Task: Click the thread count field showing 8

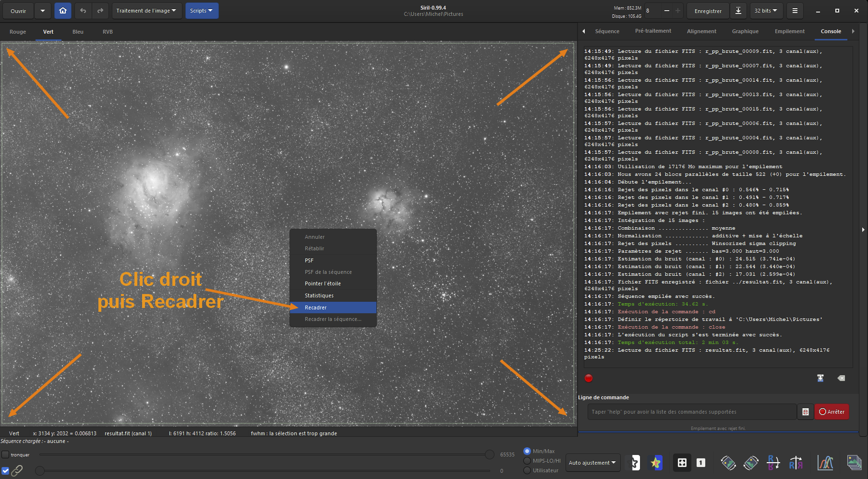Action: [652, 11]
